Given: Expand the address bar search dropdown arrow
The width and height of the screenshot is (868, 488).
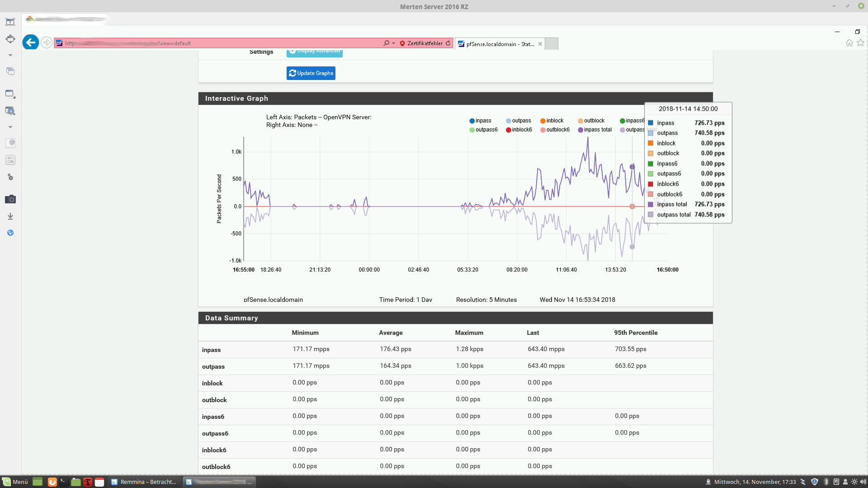Looking at the screenshot, I should (x=393, y=43).
